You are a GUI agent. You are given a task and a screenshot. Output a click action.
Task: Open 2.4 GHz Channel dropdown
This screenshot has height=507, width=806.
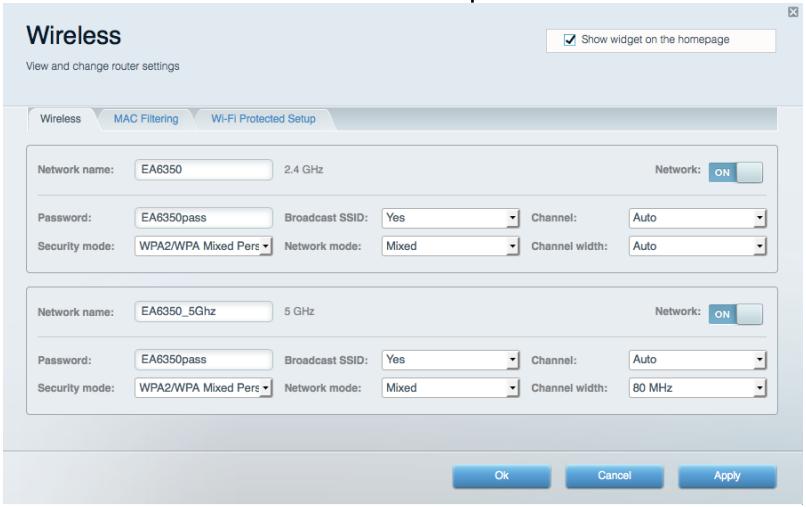tap(698, 218)
